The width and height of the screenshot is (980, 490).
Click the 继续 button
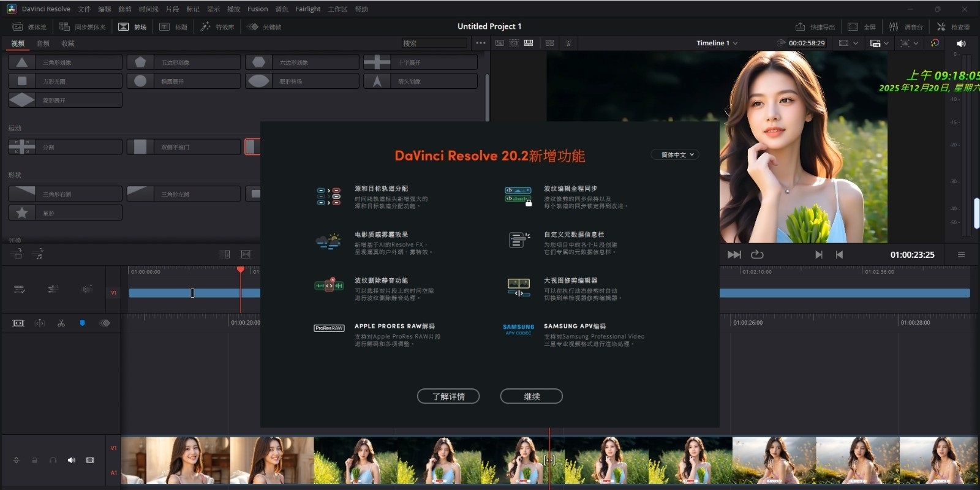pos(531,396)
